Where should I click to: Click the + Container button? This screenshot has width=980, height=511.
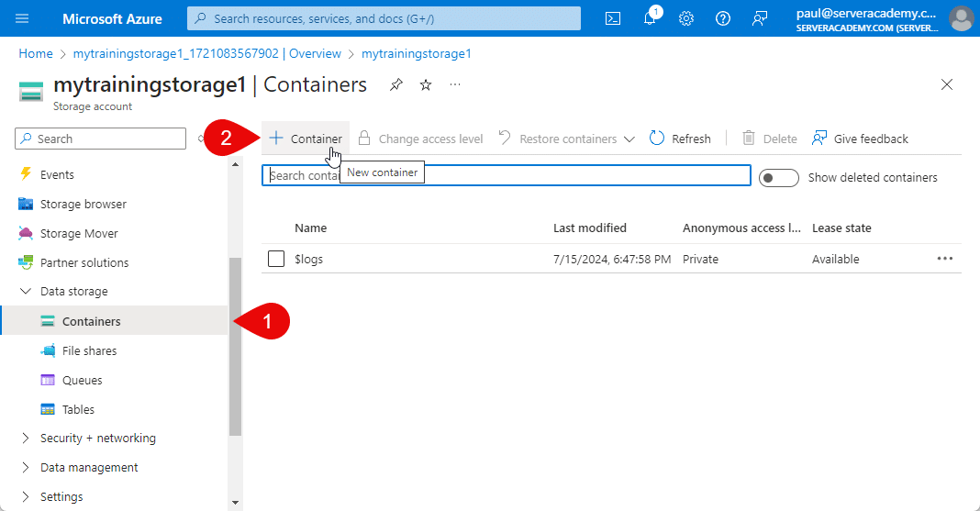tap(306, 139)
